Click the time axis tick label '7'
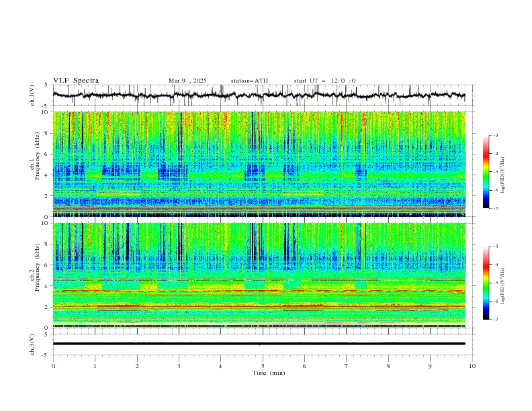The width and height of the screenshot is (532, 411). pyautogui.click(x=347, y=366)
